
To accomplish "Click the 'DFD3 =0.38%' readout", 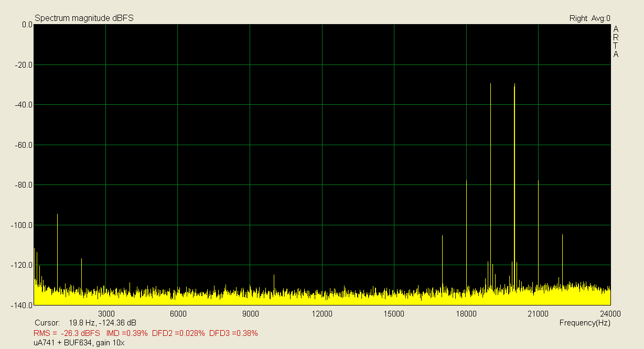I will [x=233, y=333].
